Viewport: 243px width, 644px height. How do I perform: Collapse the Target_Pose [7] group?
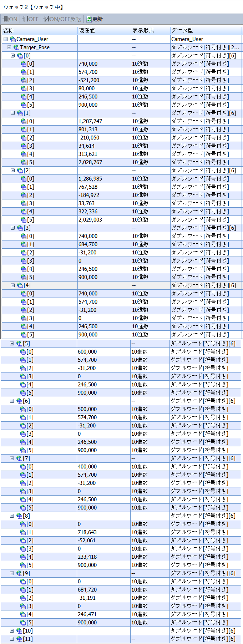(12, 458)
